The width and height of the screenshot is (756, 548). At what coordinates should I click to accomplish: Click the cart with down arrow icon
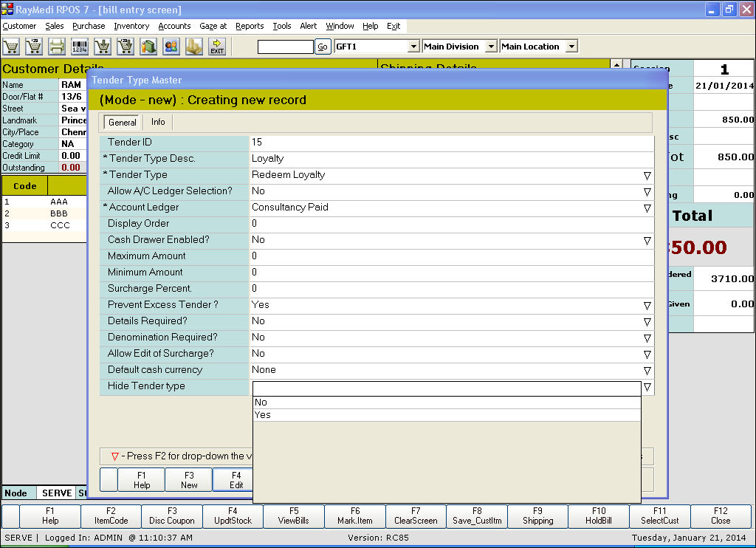103,47
